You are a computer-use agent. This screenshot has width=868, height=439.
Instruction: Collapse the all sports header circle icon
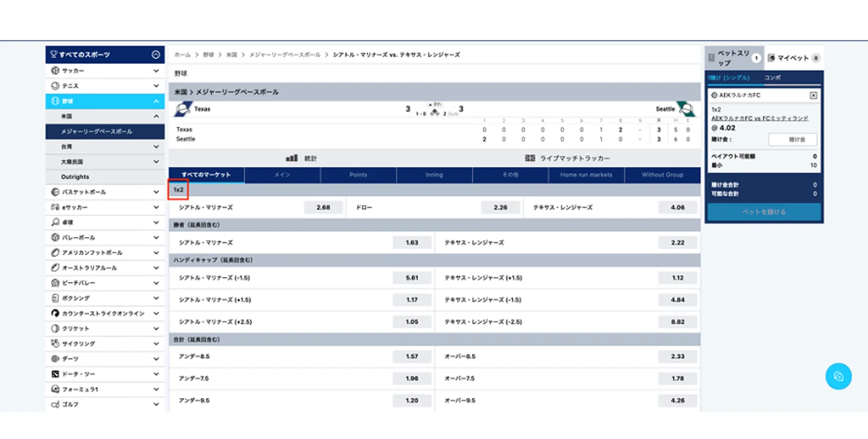(x=156, y=55)
